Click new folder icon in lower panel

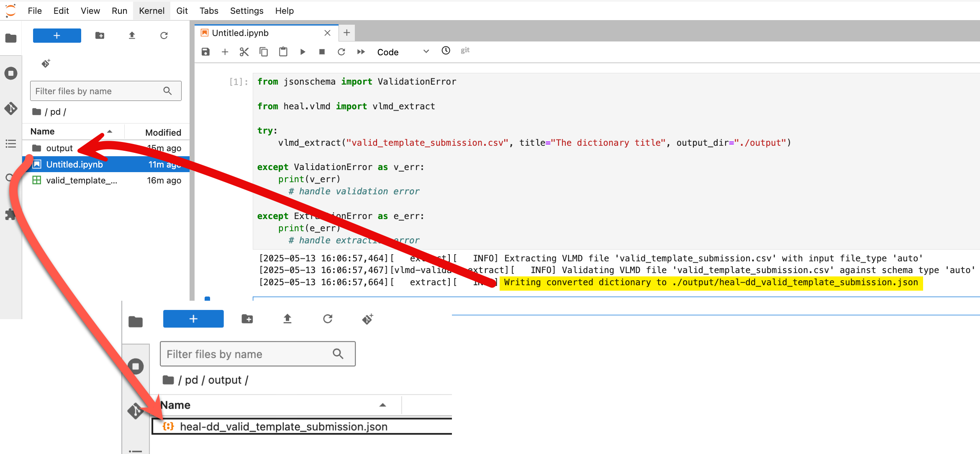247,319
